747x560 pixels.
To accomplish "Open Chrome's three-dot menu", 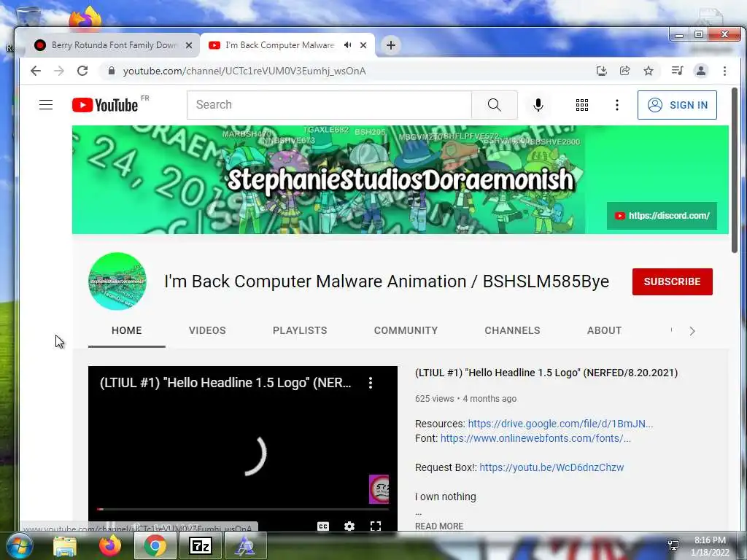I will [x=724, y=71].
